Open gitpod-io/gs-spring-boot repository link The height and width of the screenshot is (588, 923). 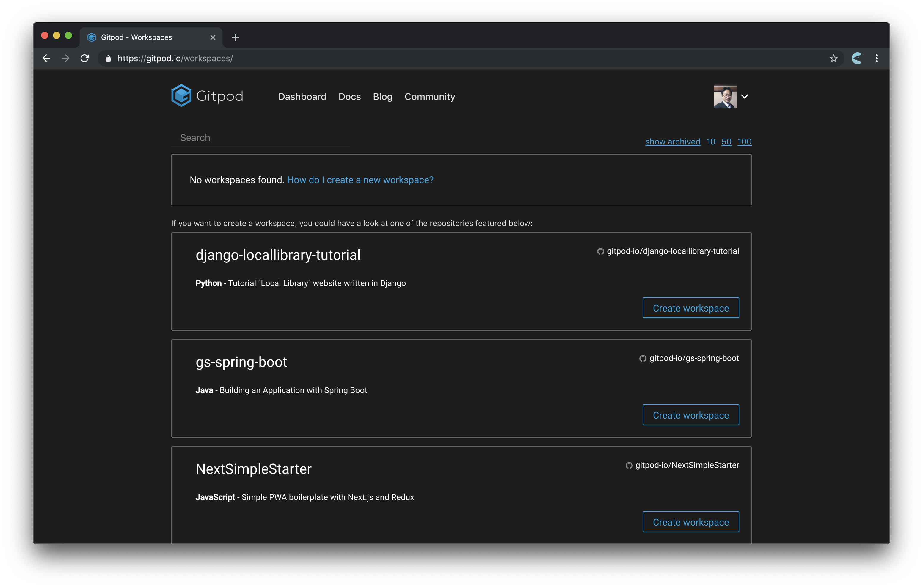click(694, 358)
